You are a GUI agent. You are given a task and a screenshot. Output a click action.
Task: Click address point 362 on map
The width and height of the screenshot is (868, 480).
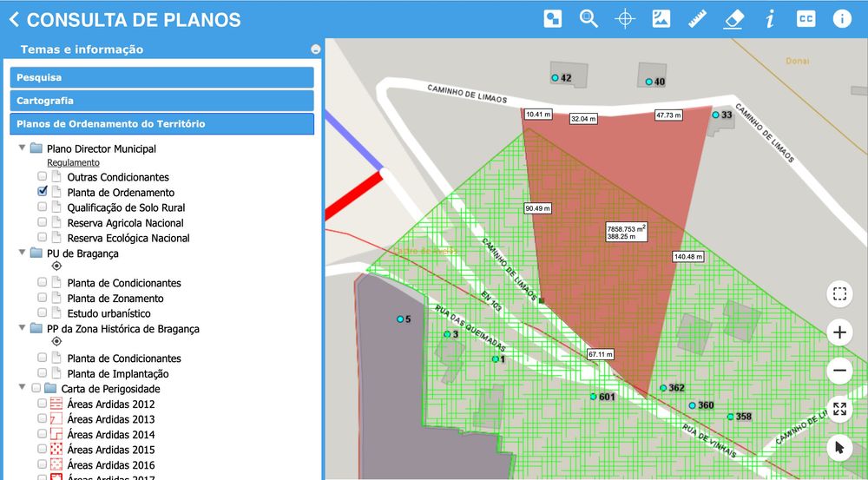663,388
